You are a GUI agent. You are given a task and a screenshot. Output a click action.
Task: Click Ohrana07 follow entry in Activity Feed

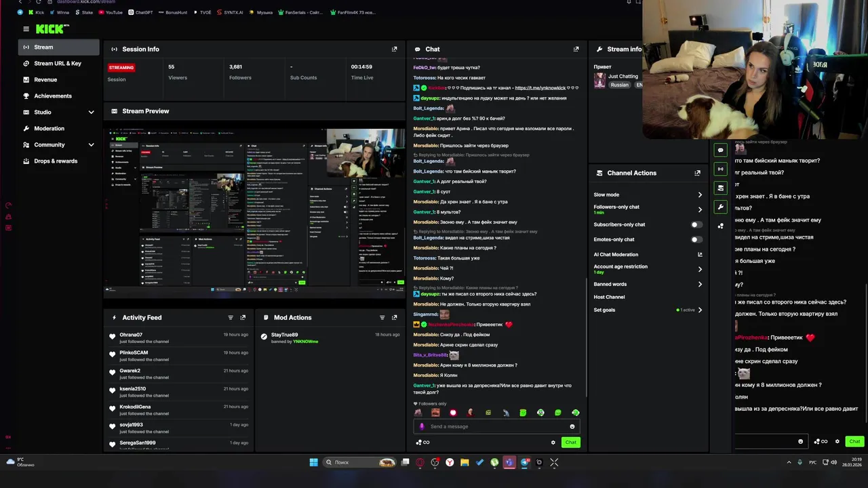pos(179,338)
